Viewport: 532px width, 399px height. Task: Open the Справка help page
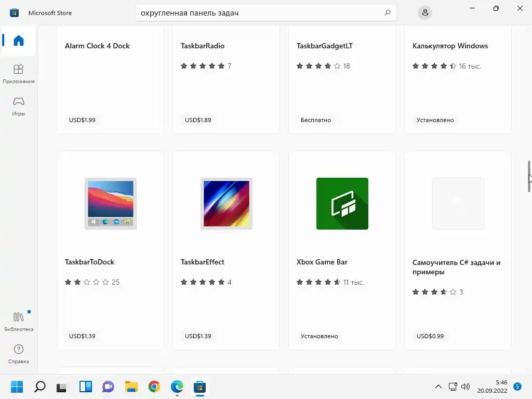point(19,354)
